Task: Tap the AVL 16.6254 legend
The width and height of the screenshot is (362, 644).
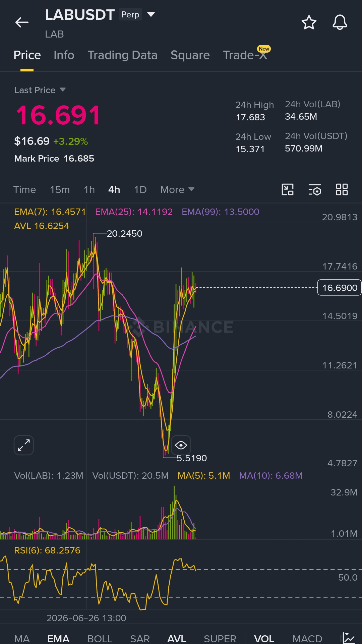Action: 42,226
